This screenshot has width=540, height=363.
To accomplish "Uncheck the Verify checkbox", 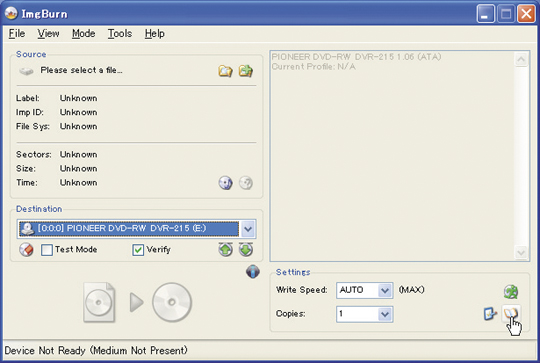I will 138,250.
